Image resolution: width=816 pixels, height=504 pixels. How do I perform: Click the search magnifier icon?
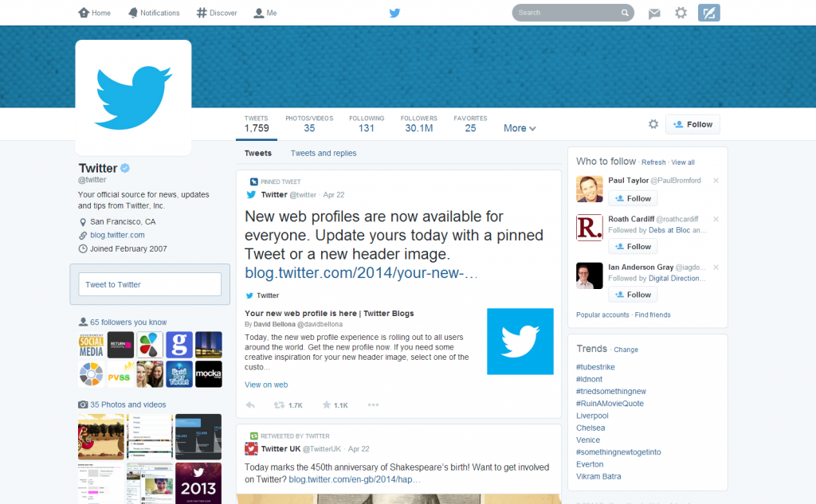tap(625, 13)
